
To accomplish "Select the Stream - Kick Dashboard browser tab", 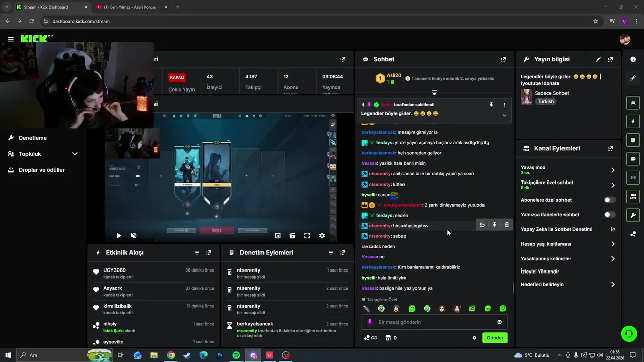I will 51,7.
